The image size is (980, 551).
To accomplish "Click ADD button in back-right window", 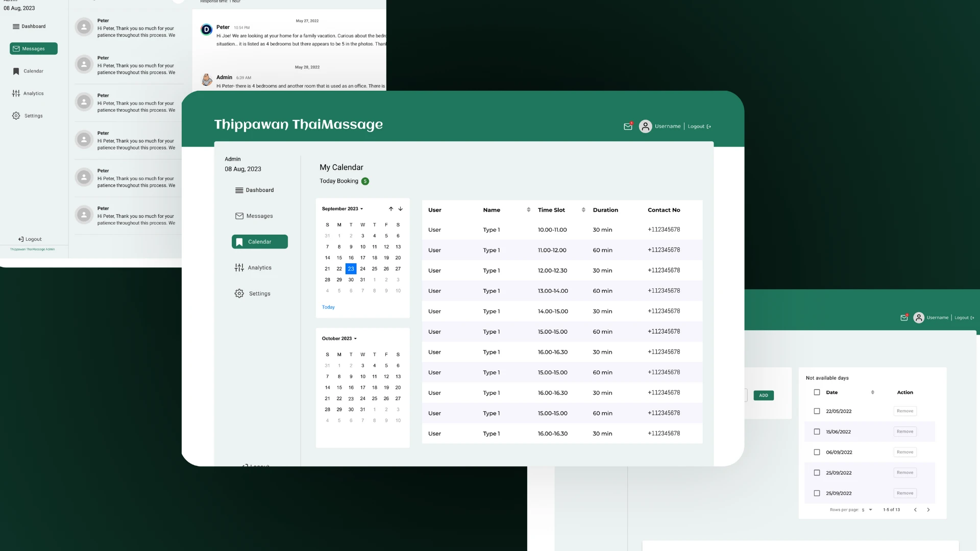I will tap(764, 395).
